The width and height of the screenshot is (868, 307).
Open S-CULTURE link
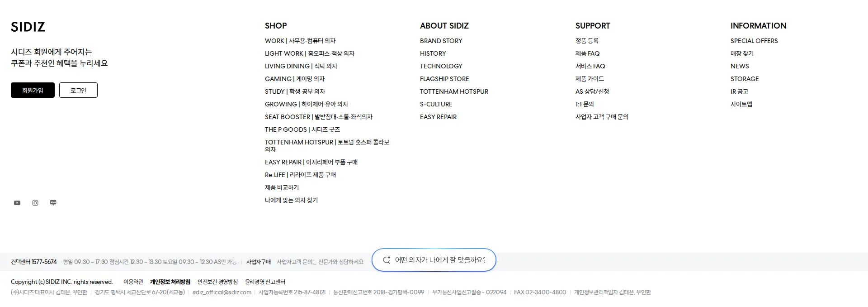[x=436, y=104]
